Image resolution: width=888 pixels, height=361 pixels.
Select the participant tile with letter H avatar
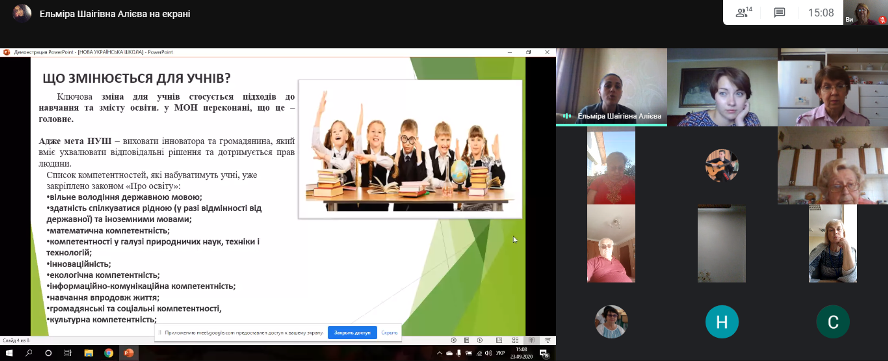coord(722,322)
